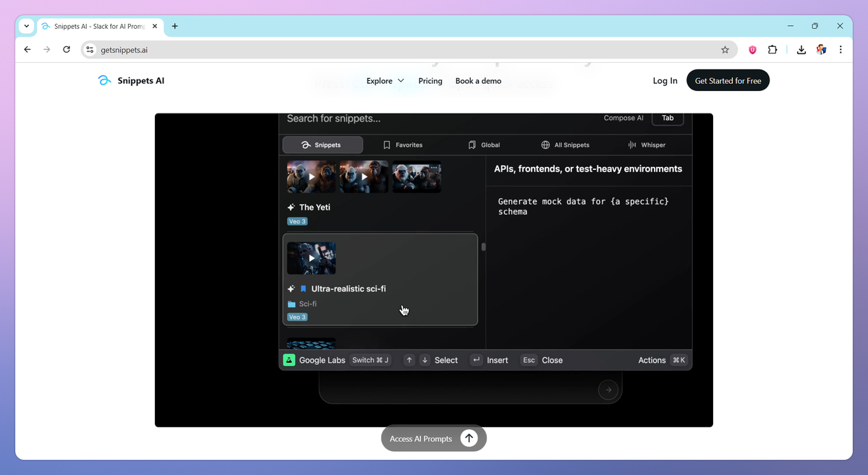Open the three-dot options on the third Yeti thumbnail
868x475 pixels.
click(x=434, y=167)
